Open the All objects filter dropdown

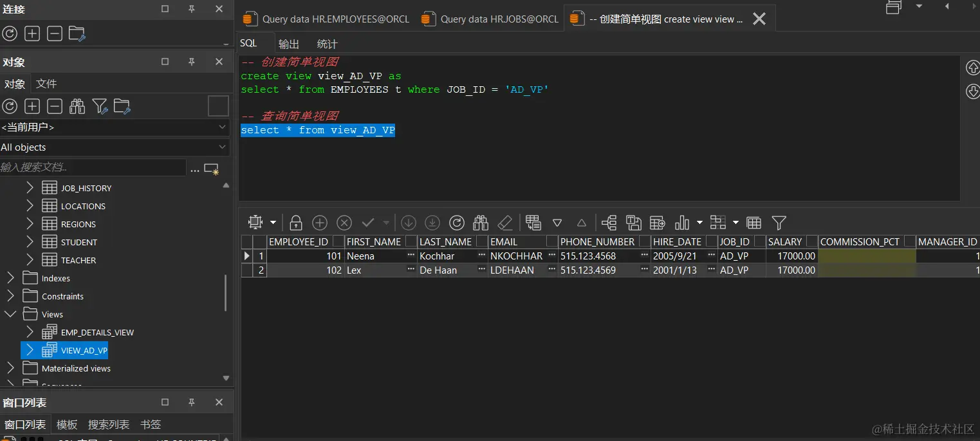pyautogui.click(x=115, y=147)
